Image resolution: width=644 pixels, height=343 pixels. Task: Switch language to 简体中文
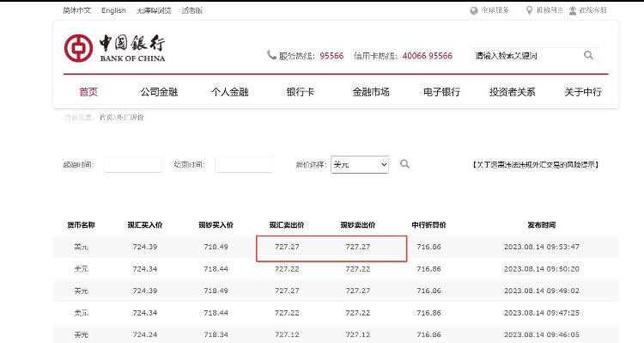(x=76, y=10)
